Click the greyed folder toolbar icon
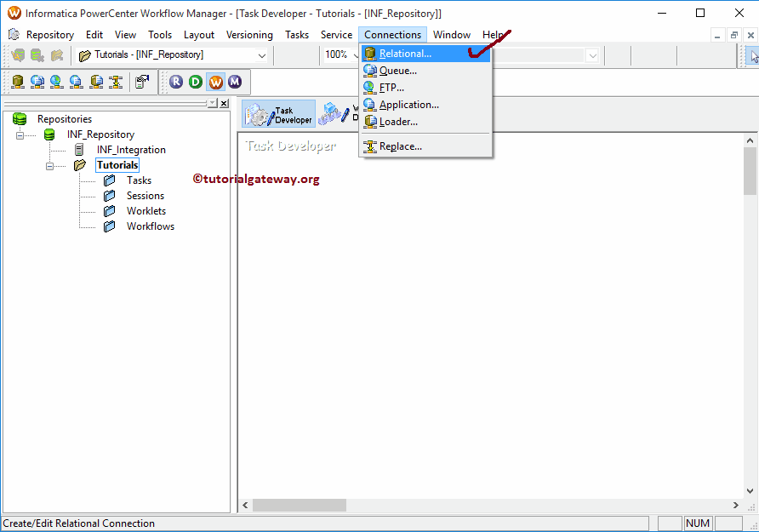The height and width of the screenshot is (532, 759). click(57, 55)
